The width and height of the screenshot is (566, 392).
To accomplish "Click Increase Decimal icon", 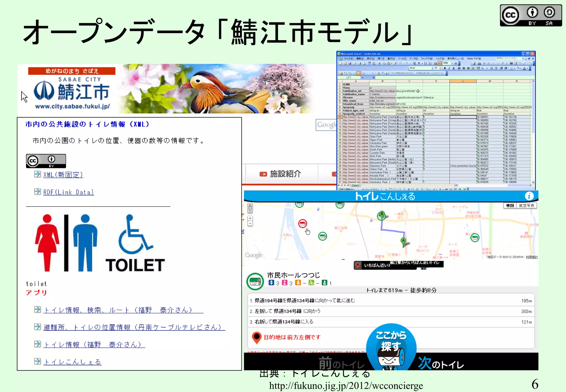I will 491,68.
